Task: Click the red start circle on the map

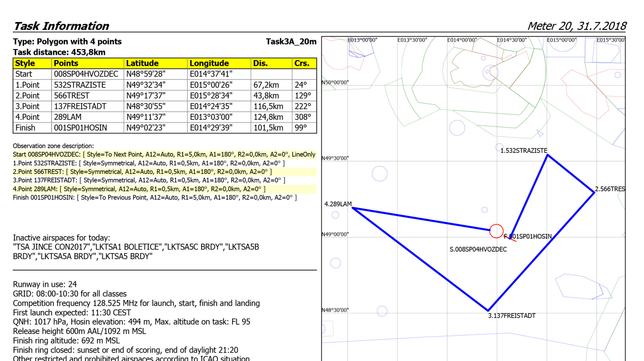Action: [496, 231]
